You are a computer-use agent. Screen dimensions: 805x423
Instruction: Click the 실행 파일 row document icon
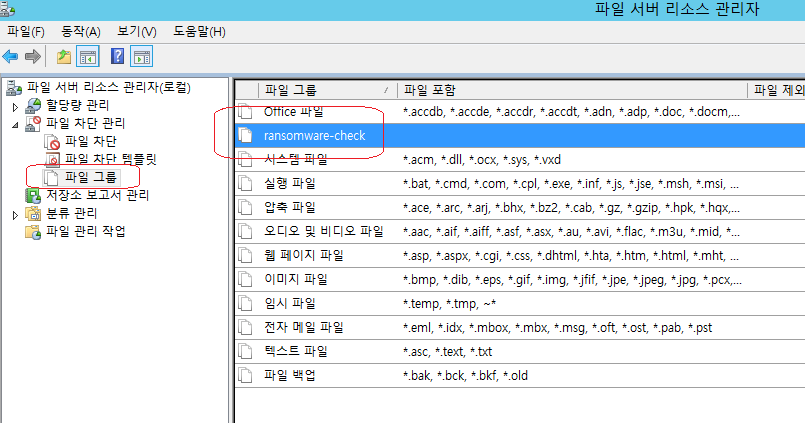pos(245,183)
